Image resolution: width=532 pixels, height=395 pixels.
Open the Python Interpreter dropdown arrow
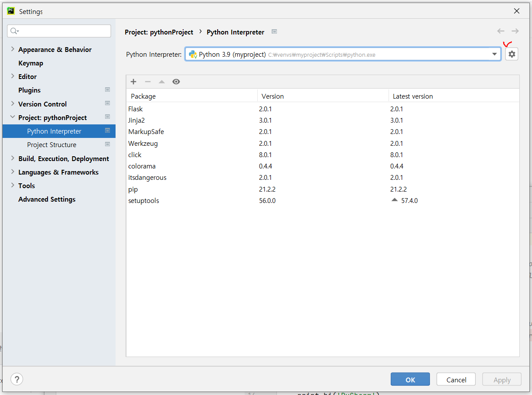[494, 54]
